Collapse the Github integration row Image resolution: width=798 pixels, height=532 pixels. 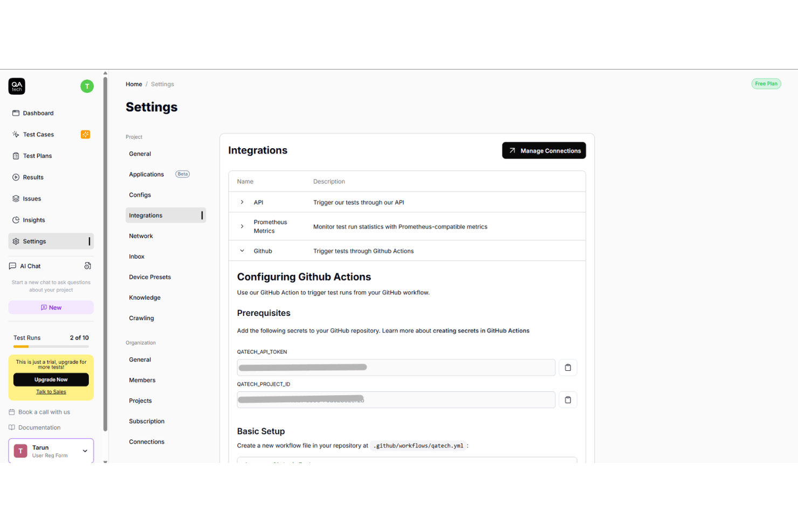click(242, 251)
